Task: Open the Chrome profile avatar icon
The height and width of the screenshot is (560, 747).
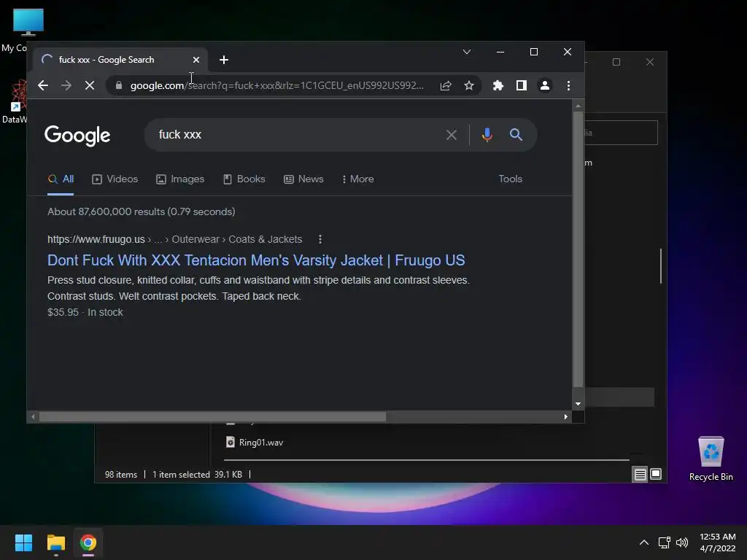Action: pos(544,86)
